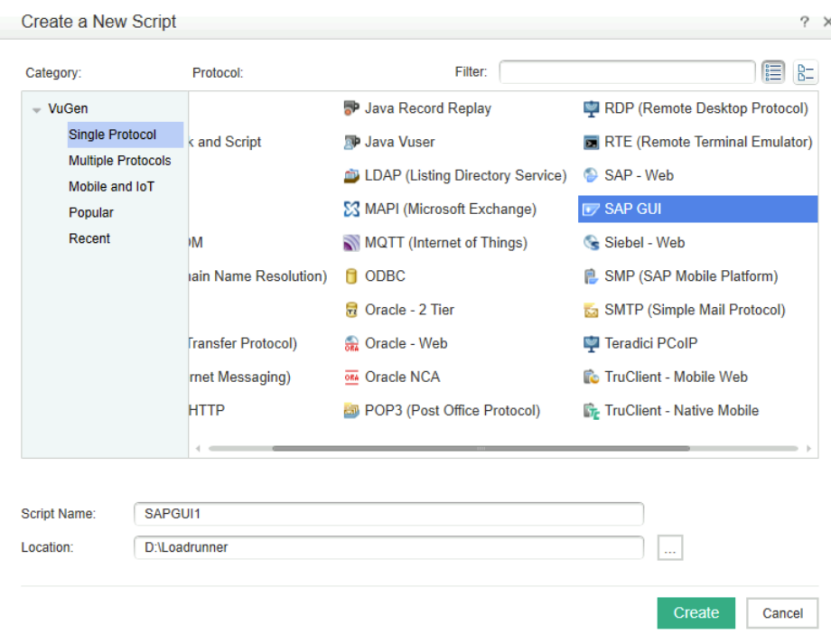The height and width of the screenshot is (634, 831).
Task: Click the MAPI Microsoft Exchange icon
Action: coord(351,209)
